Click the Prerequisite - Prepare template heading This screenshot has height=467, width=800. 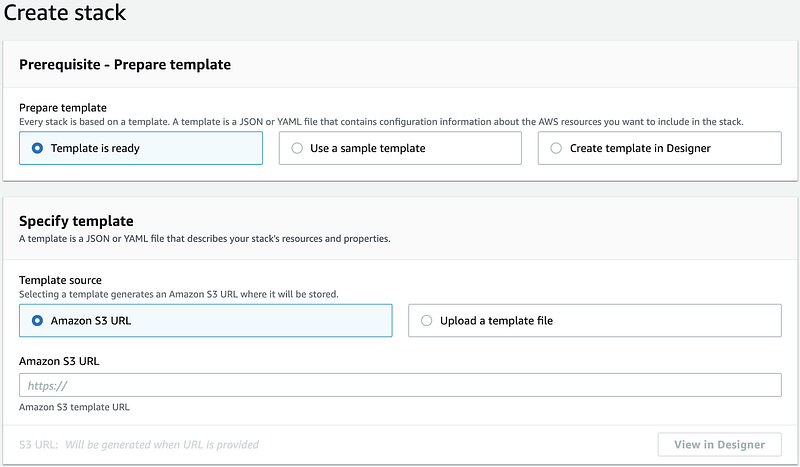(x=125, y=65)
